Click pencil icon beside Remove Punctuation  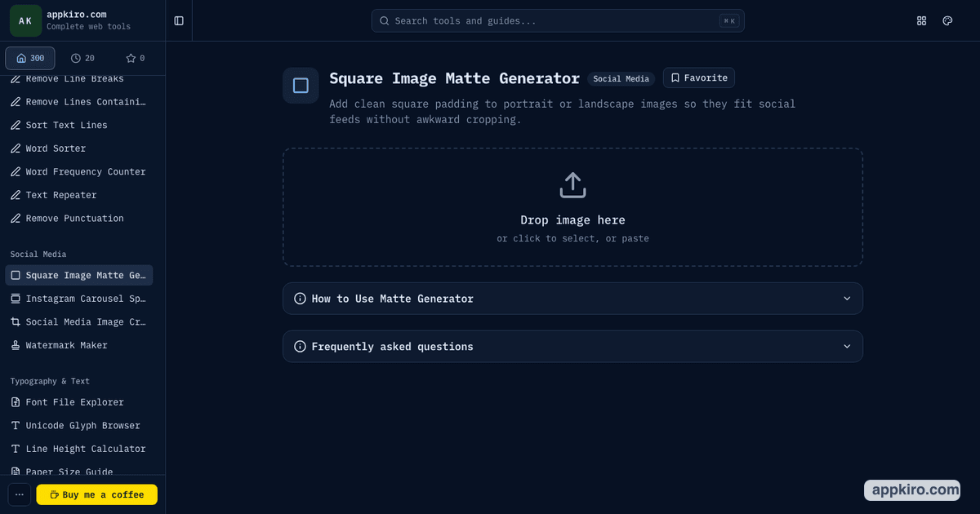[x=16, y=218]
